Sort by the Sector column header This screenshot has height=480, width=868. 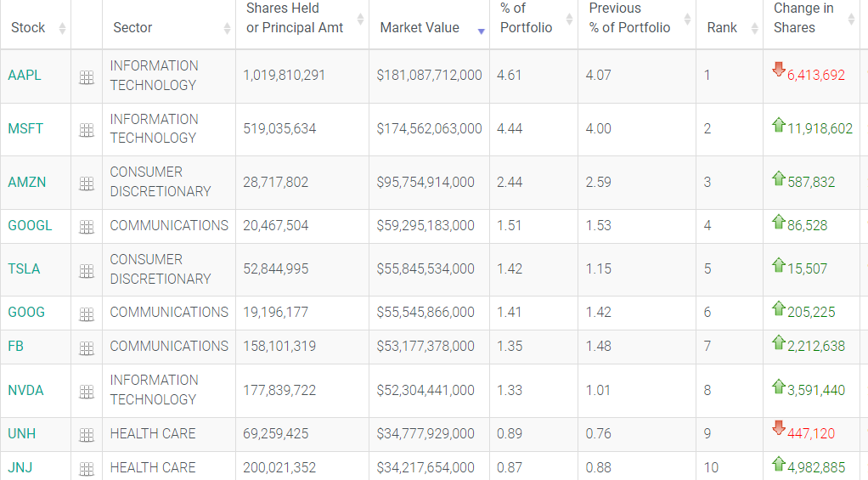[132, 28]
